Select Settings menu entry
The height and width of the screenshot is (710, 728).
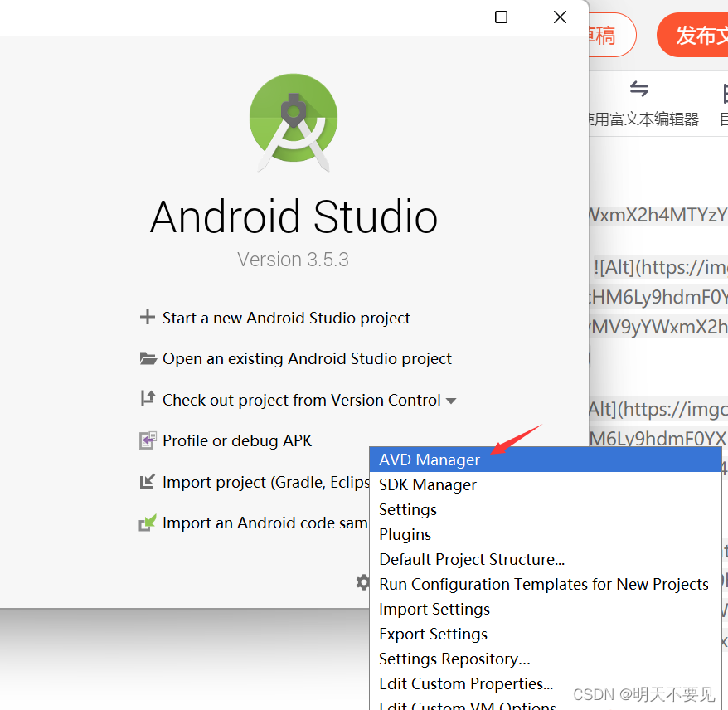click(x=545, y=509)
